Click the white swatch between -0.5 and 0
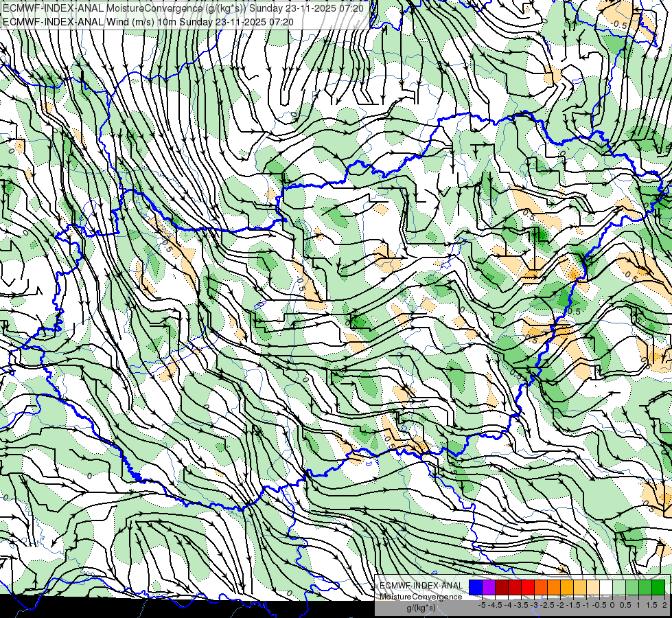 [x=606, y=588]
